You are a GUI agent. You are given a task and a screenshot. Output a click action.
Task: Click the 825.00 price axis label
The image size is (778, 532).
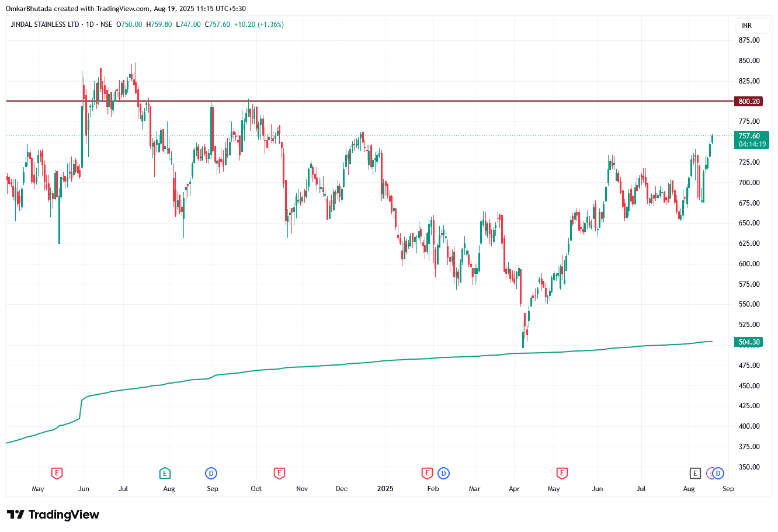click(749, 81)
